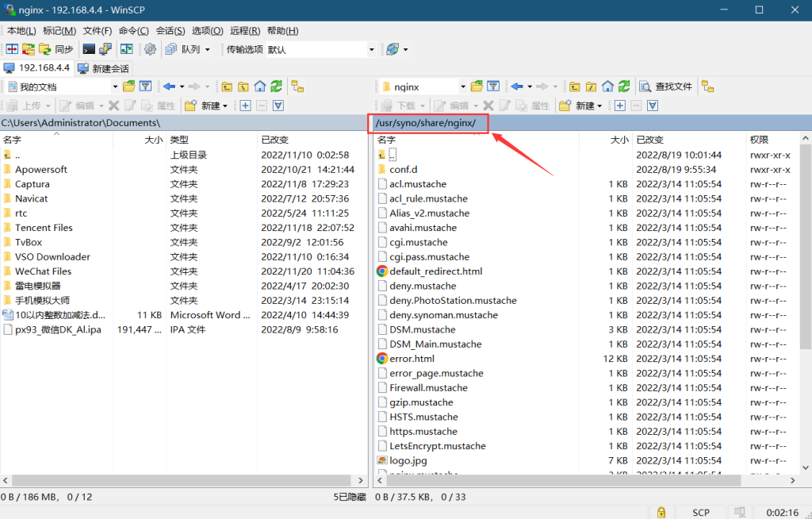Open the 传输选项 默认 combo box
This screenshot has height=519, width=812.
click(x=321, y=50)
